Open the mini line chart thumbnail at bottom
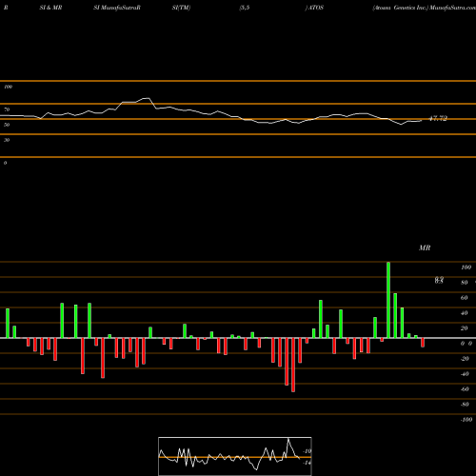 pos(235,456)
